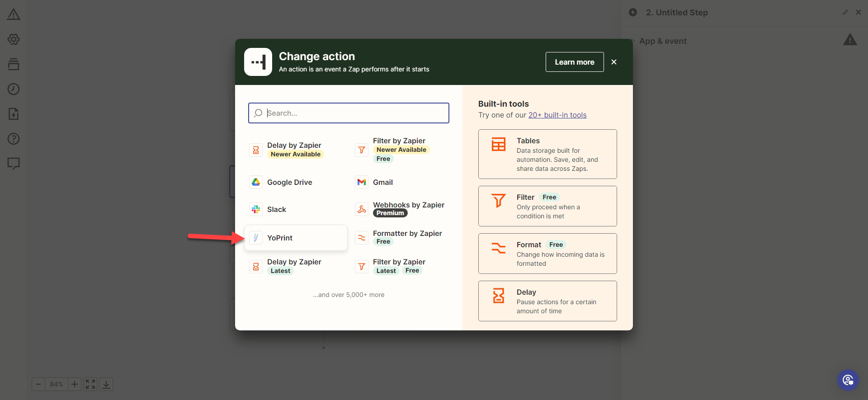Image resolution: width=868 pixels, height=400 pixels.
Task: Select Delay by Zapier Newer Available
Action: [x=296, y=150]
